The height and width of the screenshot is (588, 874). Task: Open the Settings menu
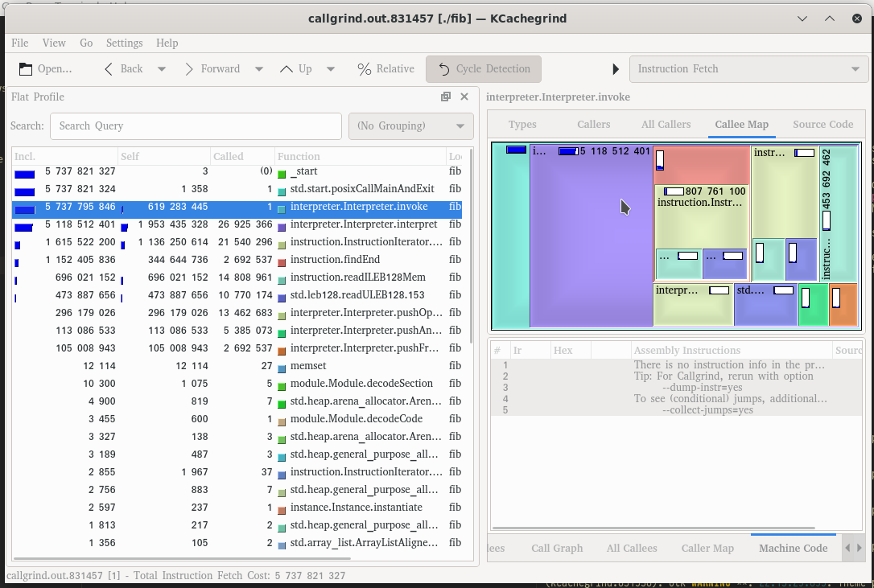pyautogui.click(x=124, y=43)
